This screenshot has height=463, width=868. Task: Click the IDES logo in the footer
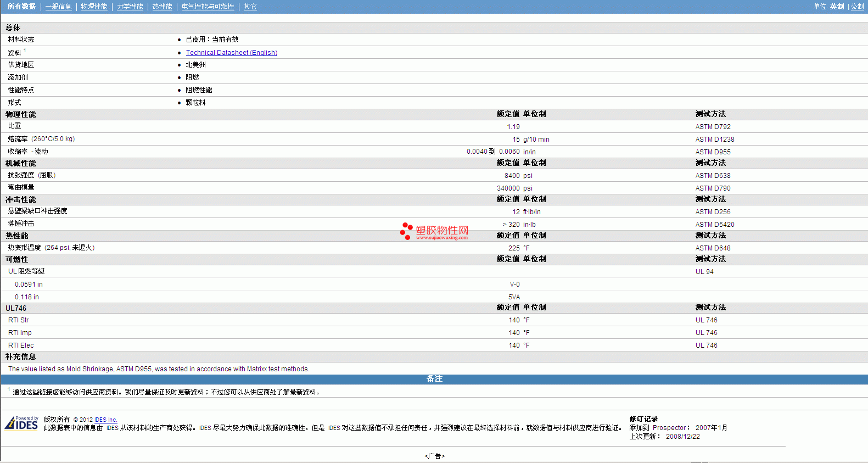point(21,423)
